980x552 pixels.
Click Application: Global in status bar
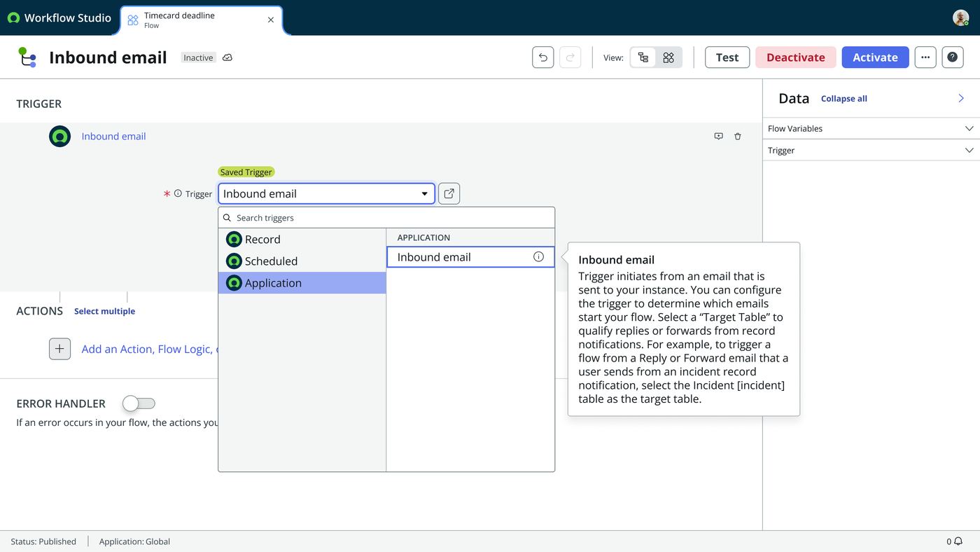tap(134, 541)
